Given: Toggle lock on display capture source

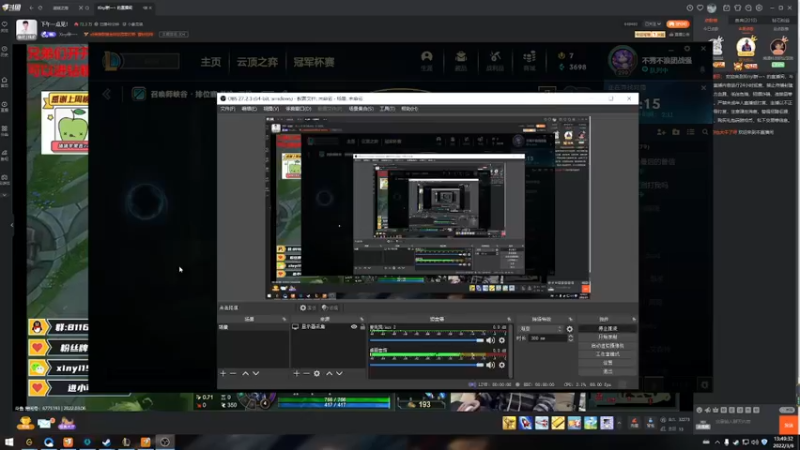Looking at the screenshot, I should pos(362,327).
